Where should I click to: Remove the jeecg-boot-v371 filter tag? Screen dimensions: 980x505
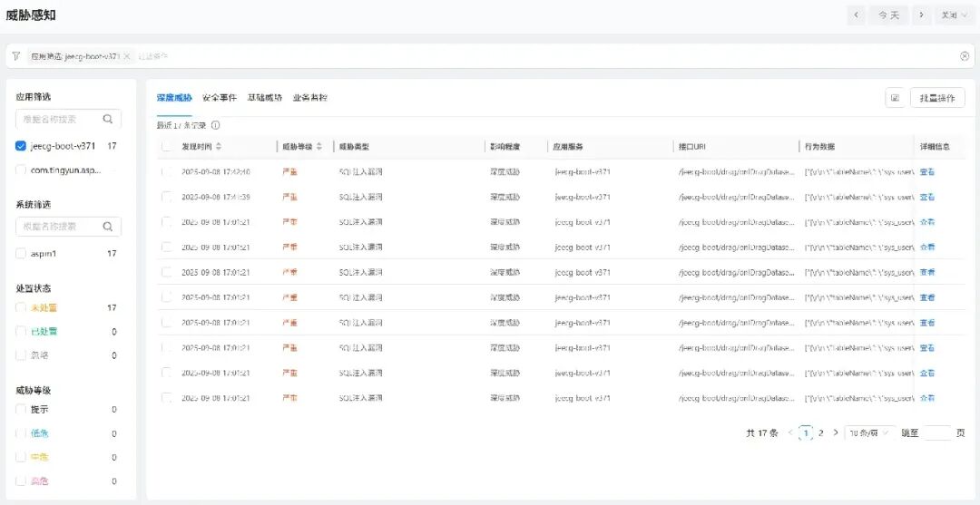coord(127,56)
